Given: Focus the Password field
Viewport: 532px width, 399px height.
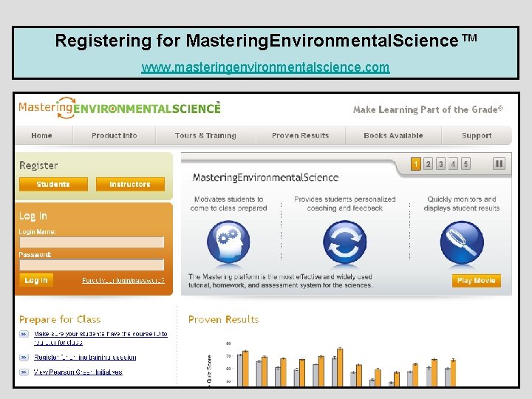Looking at the screenshot, I should point(92,265).
